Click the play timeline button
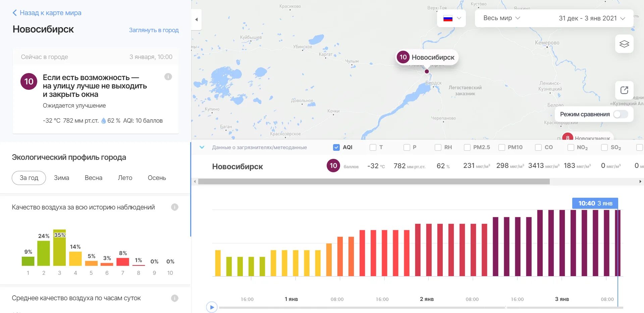Screen dimensions: 644x313 tap(212, 307)
